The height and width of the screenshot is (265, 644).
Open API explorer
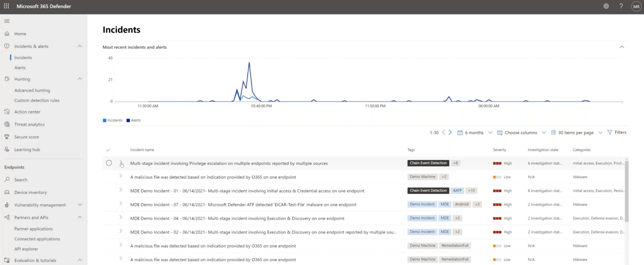click(26, 249)
